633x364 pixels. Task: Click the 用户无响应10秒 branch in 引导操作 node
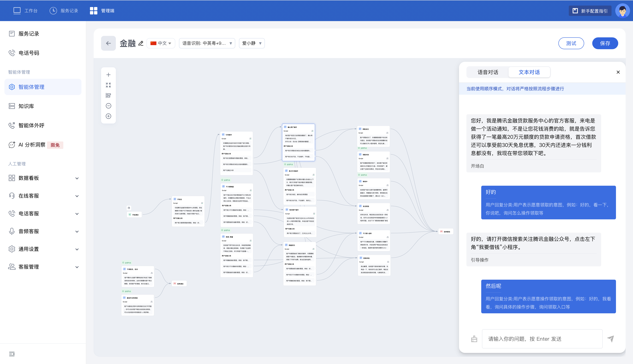[x=236, y=170]
